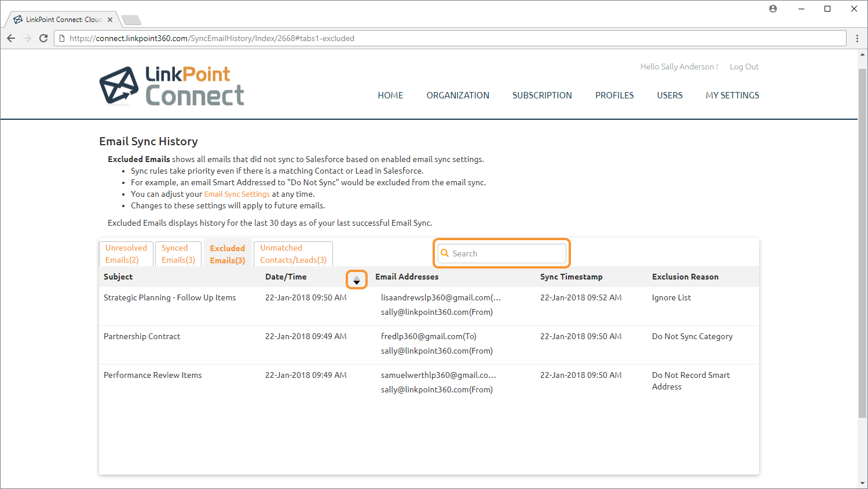
Task: Click Do Not Sync Category reason
Action: click(692, 336)
